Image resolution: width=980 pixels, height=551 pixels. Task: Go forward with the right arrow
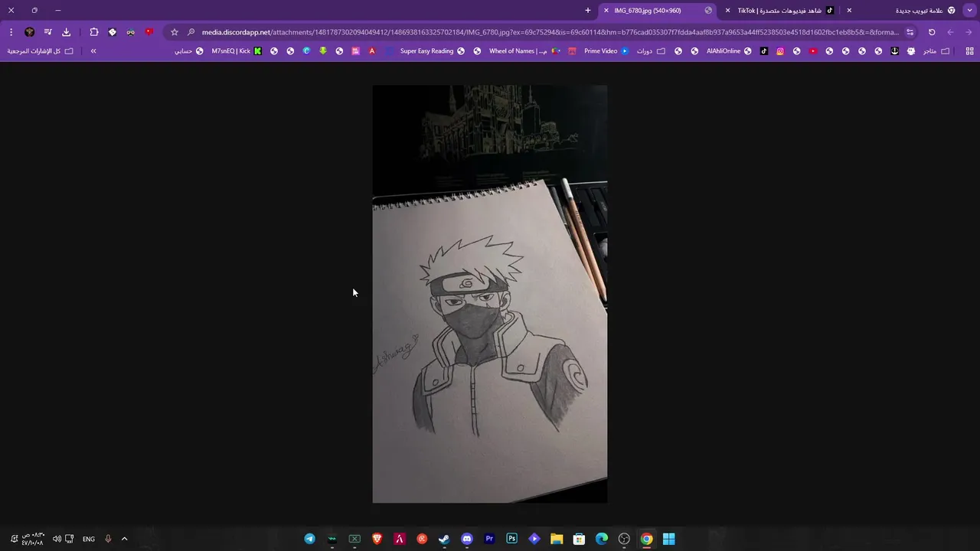(969, 32)
